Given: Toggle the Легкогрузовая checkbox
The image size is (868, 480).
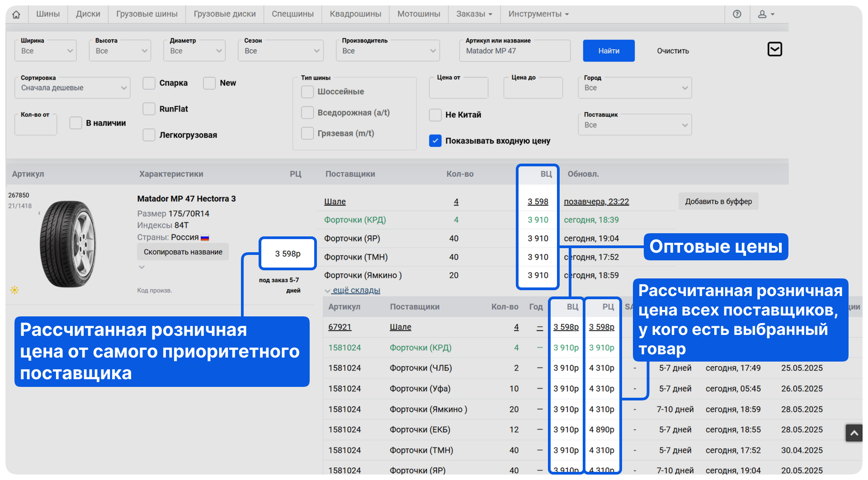Looking at the screenshot, I should pos(149,135).
